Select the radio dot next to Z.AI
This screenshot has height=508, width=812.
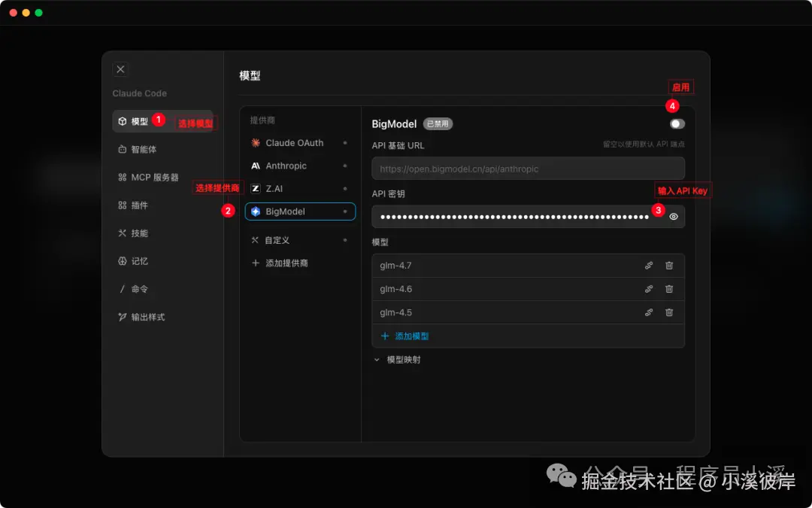click(344, 188)
